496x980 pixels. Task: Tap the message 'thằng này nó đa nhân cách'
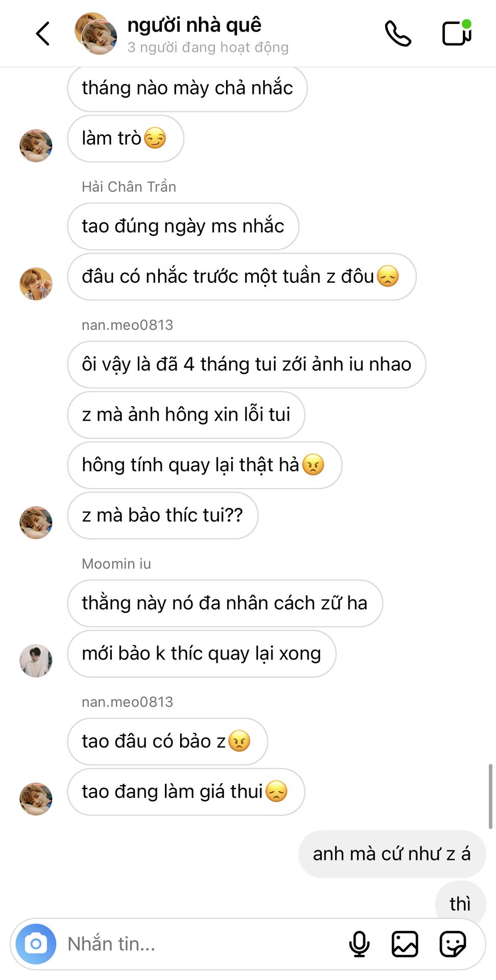click(225, 603)
